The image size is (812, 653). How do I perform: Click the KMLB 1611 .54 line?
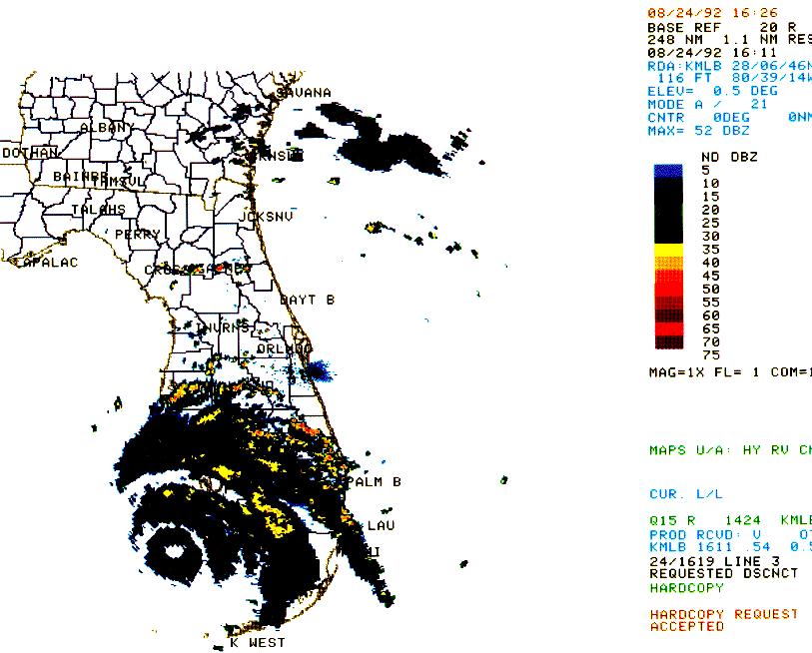coord(730,547)
